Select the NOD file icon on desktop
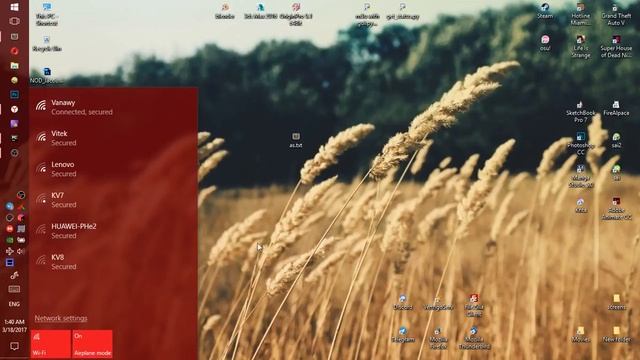Screen dimensions: 640x360 click(x=47, y=76)
